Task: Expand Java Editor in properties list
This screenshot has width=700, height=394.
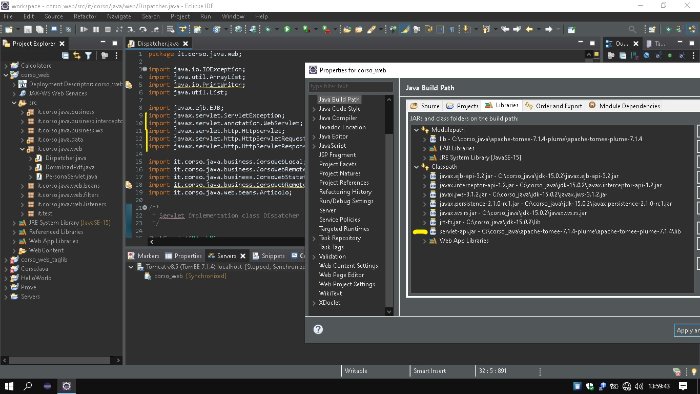Action: (314, 137)
